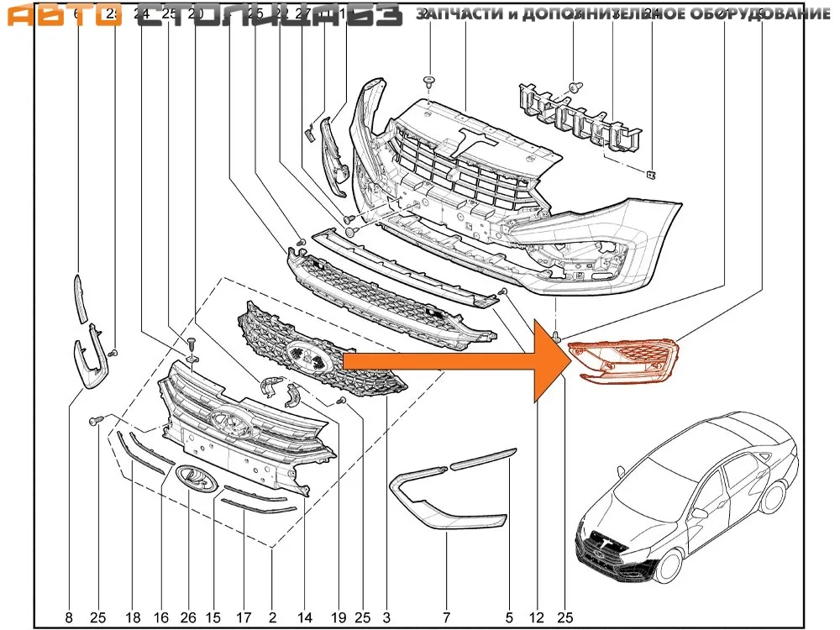This screenshot has width=840, height=630.
Task: Select part number 12 at bottom
Action: click(536, 617)
